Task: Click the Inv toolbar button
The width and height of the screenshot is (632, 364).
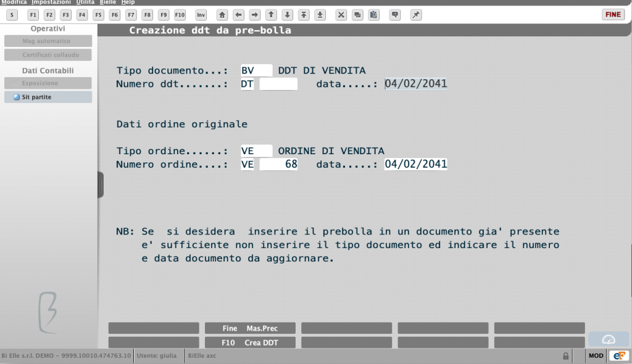Action: point(201,15)
